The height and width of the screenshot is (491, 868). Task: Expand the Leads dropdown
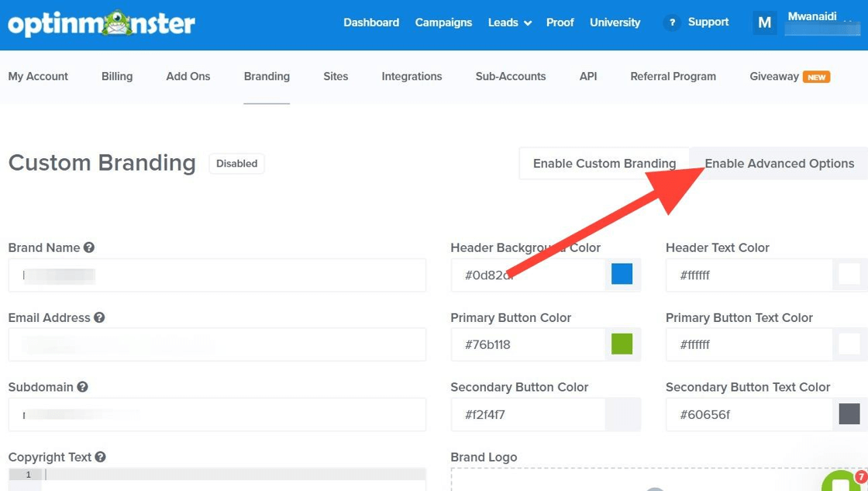[x=509, y=22]
